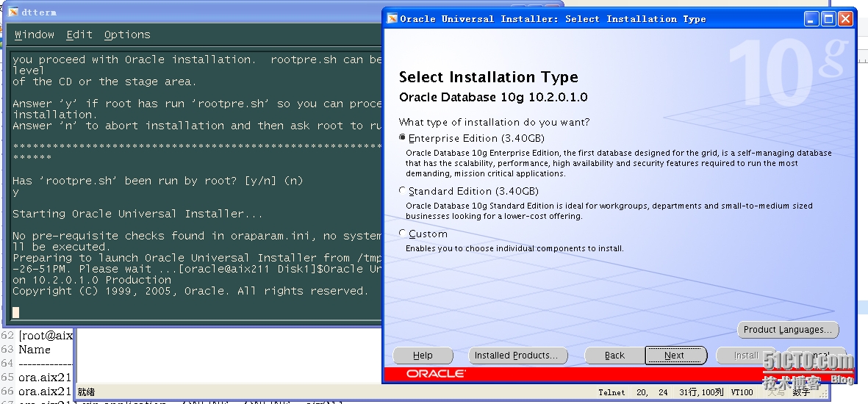Click 'VT100' status bar entry

tap(742, 392)
